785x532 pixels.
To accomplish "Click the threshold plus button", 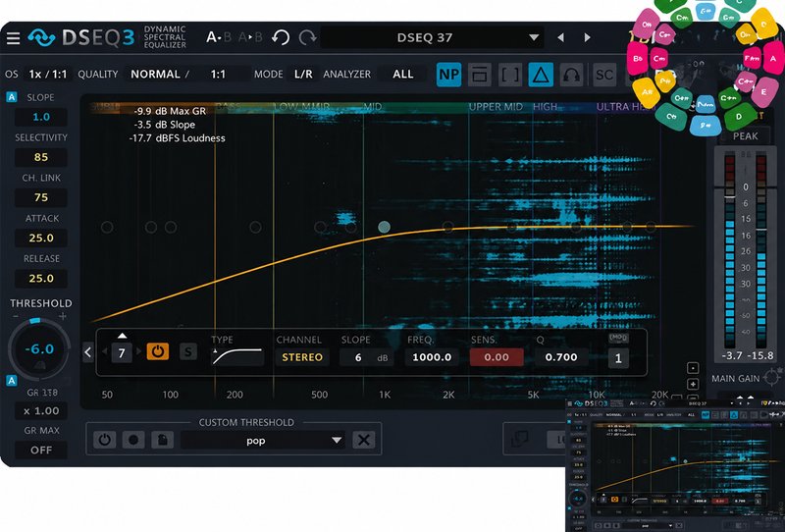I will tap(63, 316).
